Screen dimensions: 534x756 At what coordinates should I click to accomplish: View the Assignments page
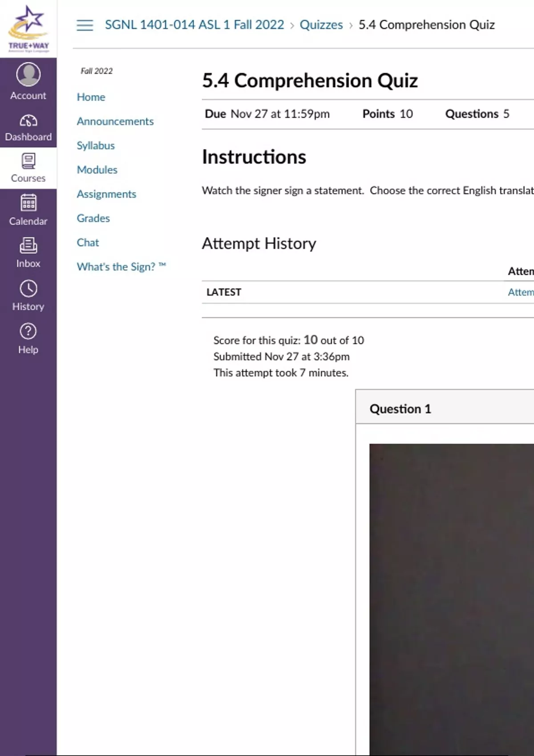[106, 194]
